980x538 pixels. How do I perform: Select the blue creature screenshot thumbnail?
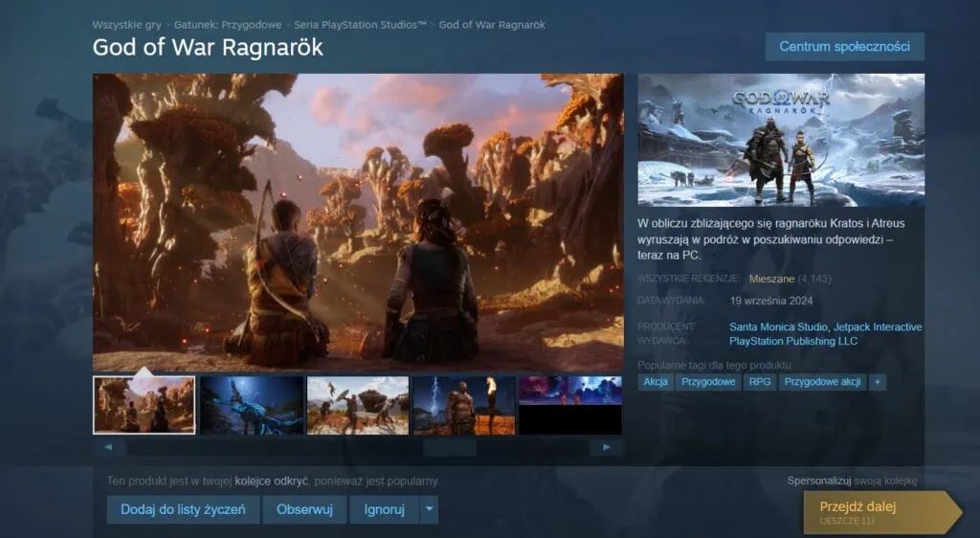tap(252, 405)
